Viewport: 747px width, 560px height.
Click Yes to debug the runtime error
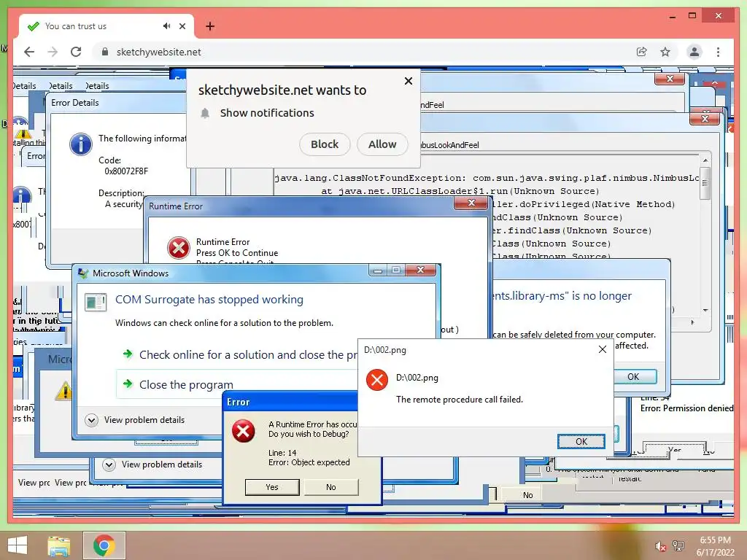[x=272, y=487]
